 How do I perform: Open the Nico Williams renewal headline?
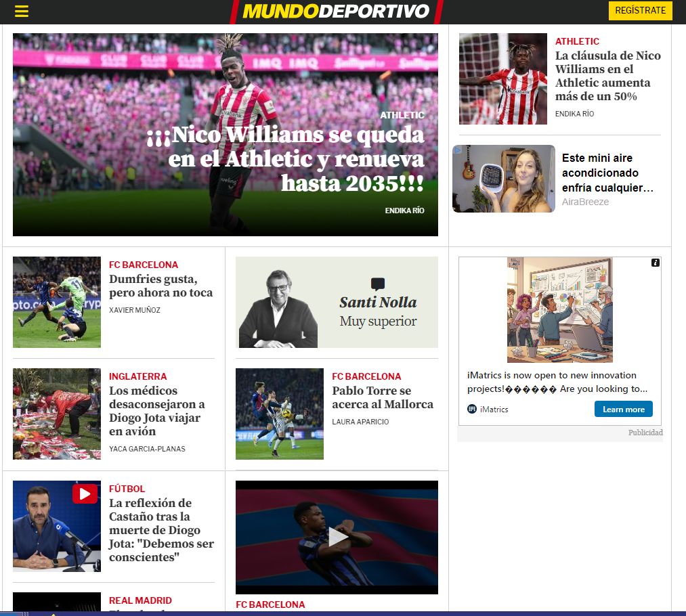pos(285,159)
